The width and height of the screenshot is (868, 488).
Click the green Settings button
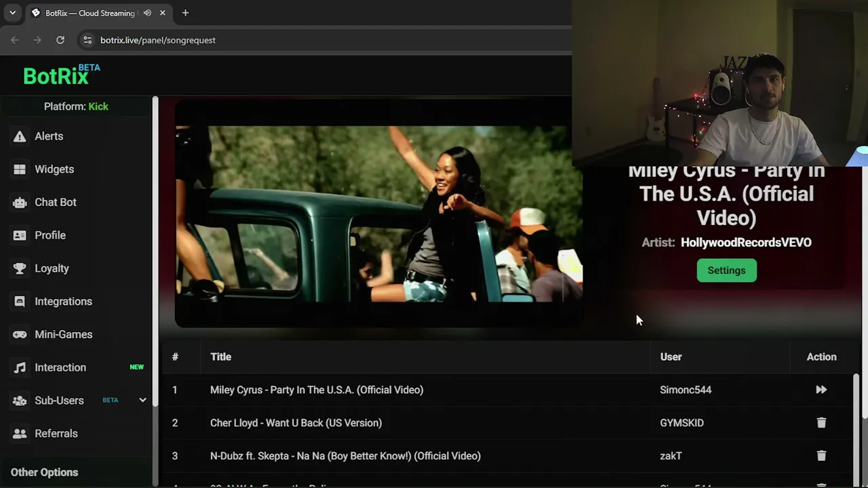coord(726,270)
